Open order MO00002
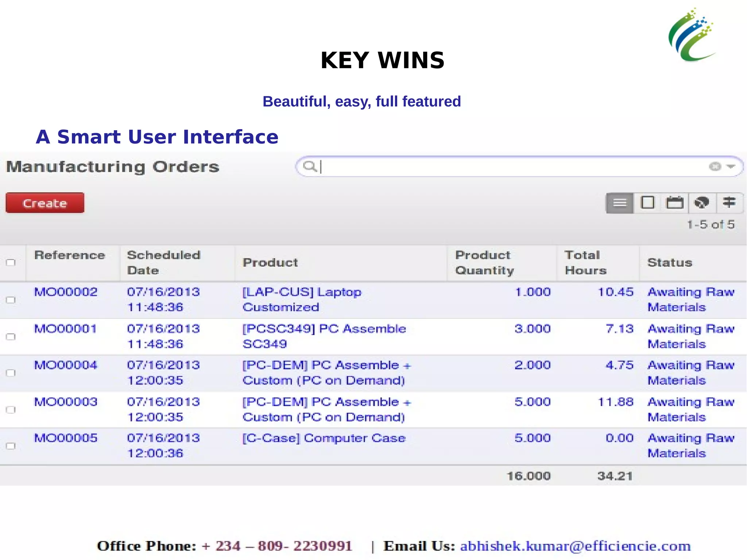 (x=66, y=292)
